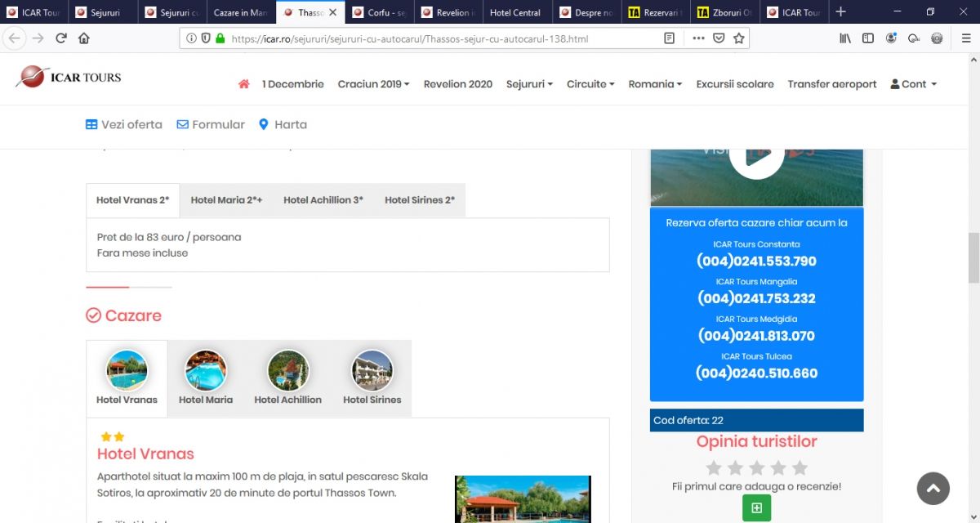
Task: Rate with the fifth review star
Action: 800,468
